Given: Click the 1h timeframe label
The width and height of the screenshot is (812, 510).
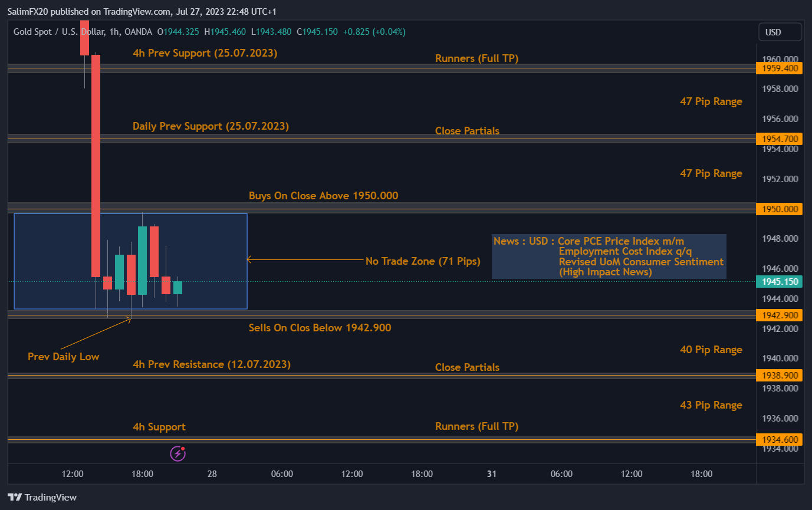Looking at the screenshot, I should 116,31.
